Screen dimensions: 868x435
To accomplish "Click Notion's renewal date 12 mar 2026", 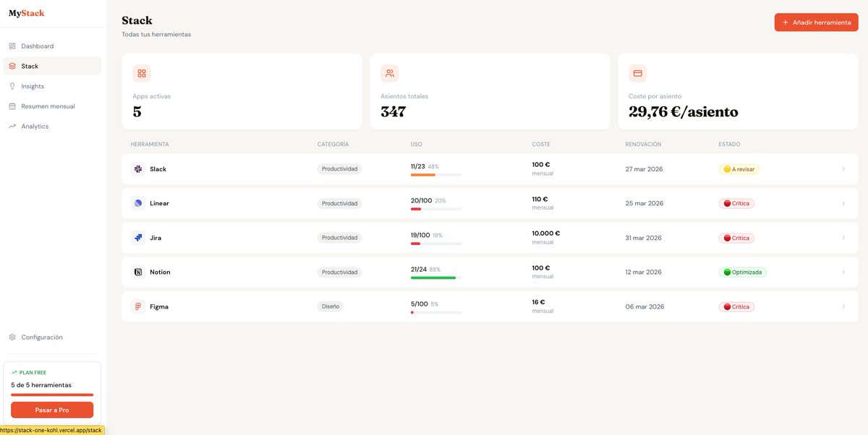I will click(x=644, y=272).
